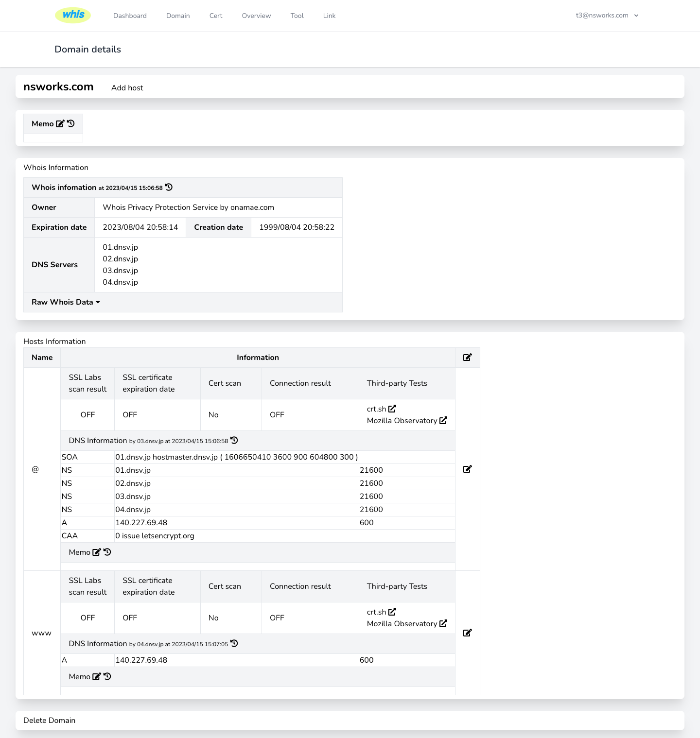Image resolution: width=700 pixels, height=738 pixels.
Task: Open domain Memo history clock icon
Action: pos(71,124)
